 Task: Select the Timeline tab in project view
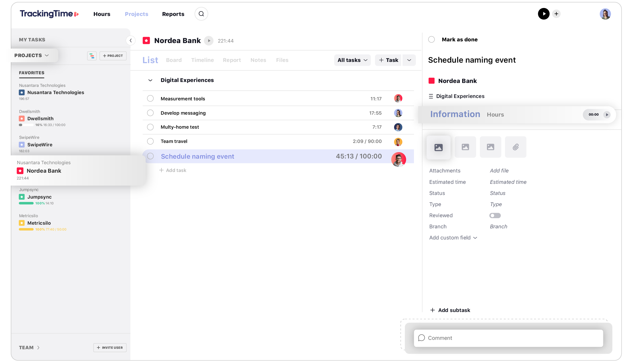tap(203, 60)
